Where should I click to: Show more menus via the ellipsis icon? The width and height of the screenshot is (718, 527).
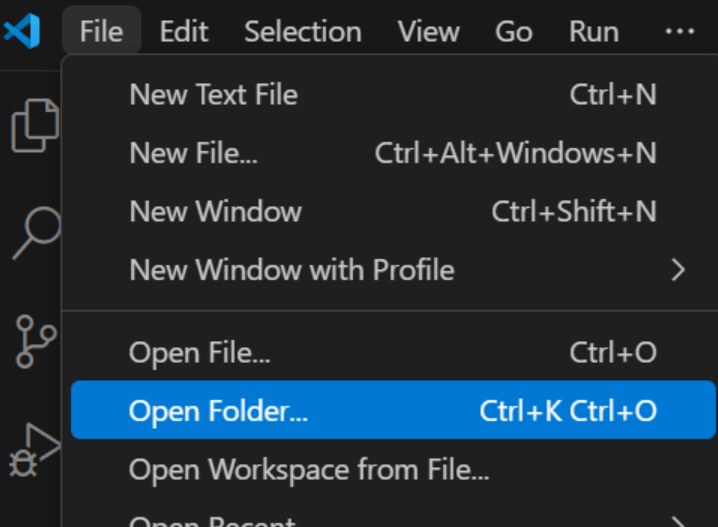(680, 32)
